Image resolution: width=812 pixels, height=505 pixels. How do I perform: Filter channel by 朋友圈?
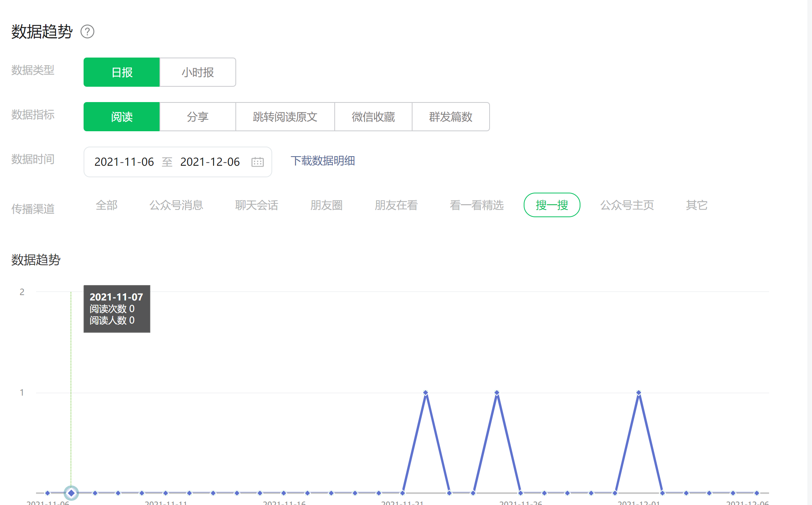coord(326,205)
